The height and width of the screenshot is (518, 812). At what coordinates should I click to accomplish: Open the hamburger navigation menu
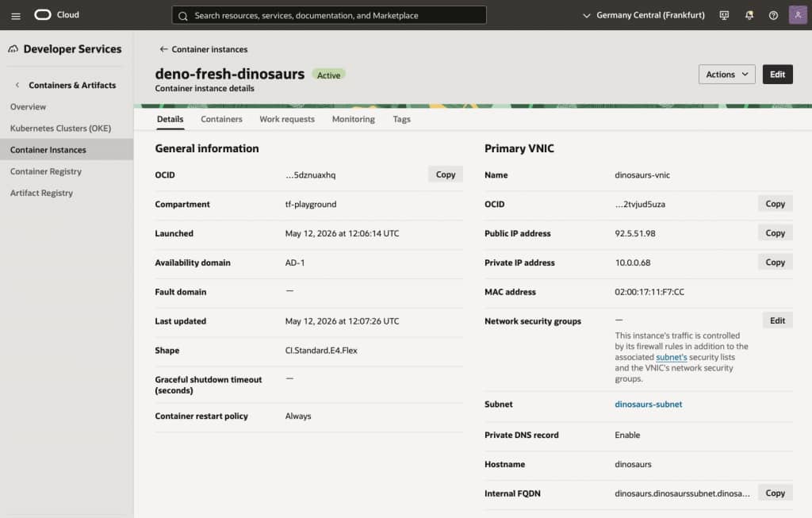point(16,16)
